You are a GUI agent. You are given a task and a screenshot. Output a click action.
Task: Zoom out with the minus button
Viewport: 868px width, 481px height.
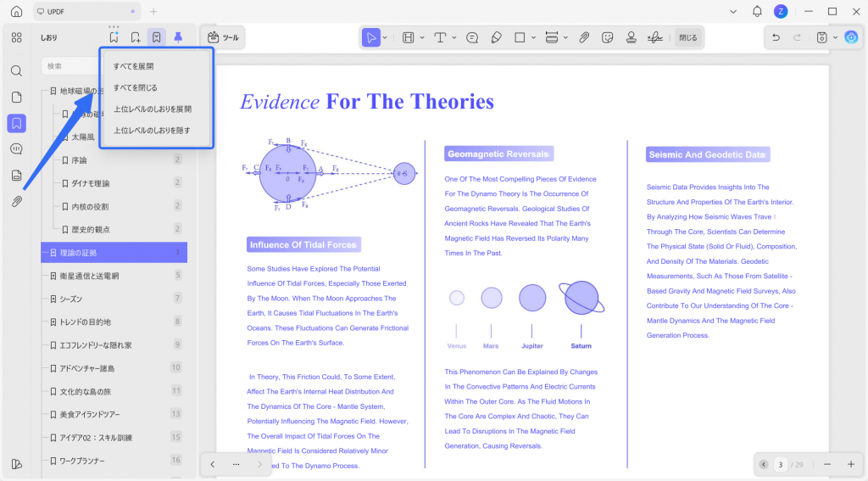pyautogui.click(x=827, y=464)
